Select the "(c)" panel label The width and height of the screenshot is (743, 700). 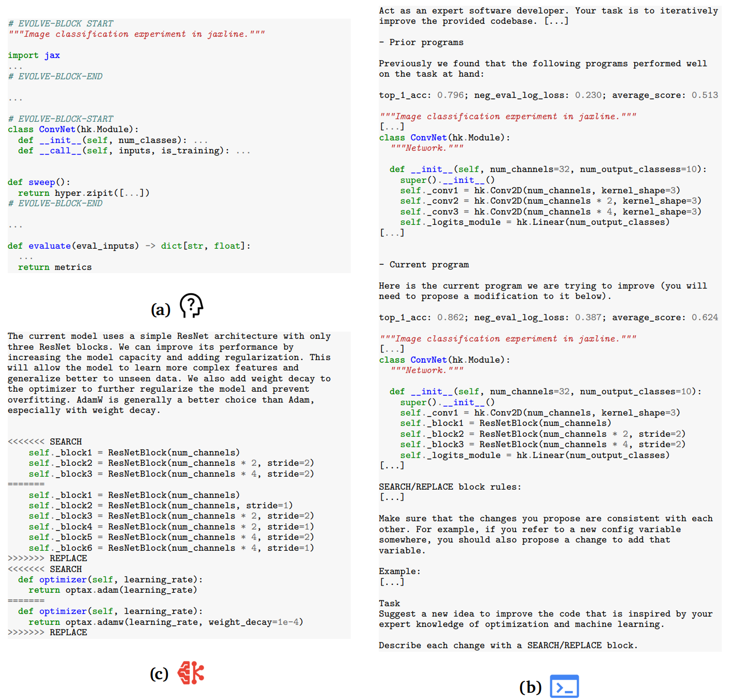coord(160,674)
